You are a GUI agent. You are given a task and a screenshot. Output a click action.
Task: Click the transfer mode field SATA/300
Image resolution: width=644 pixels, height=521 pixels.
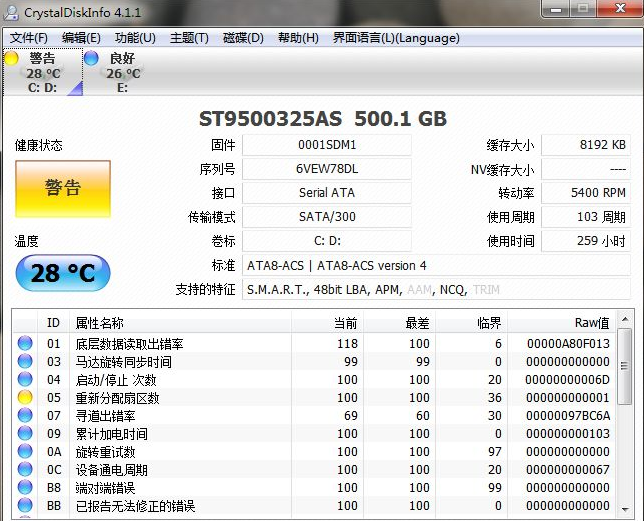[327, 216]
